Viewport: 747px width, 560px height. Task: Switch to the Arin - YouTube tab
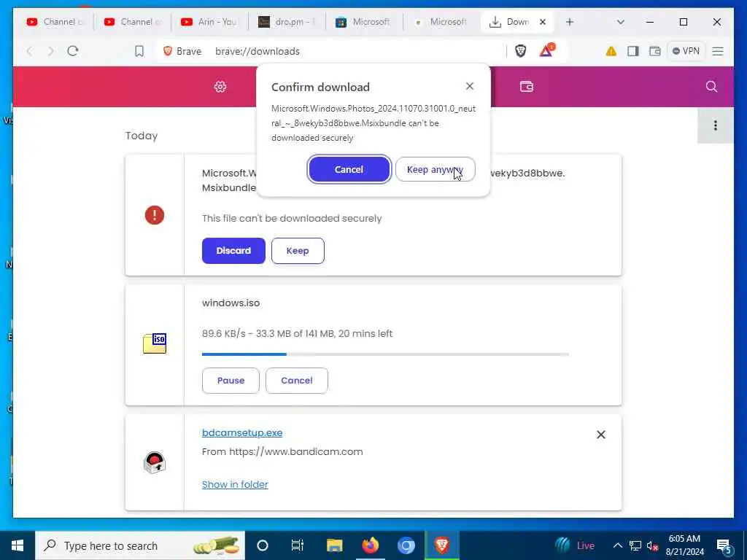coord(209,22)
